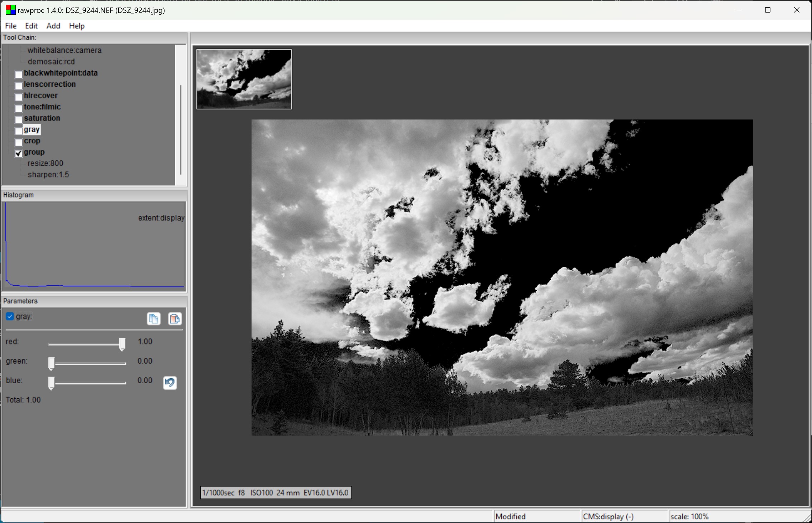Image resolution: width=812 pixels, height=523 pixels.
Task: Click the paste parameters icon
Action: point(175,319)
